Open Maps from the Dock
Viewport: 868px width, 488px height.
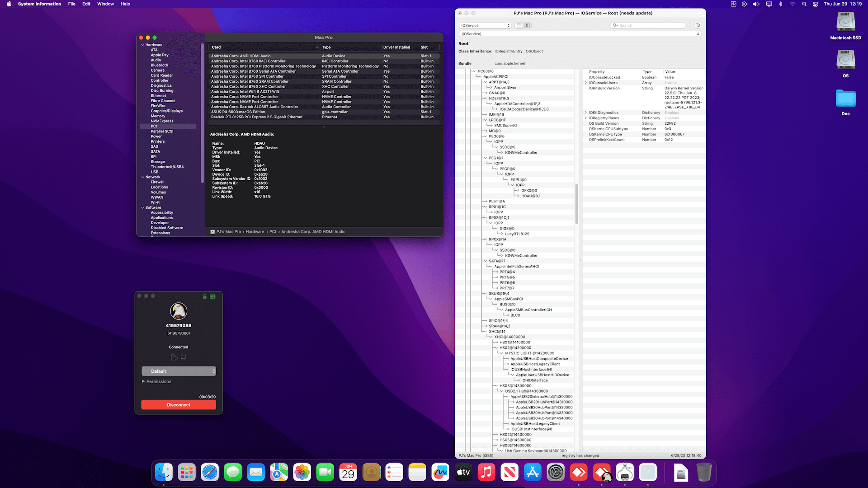pyautogui.click(x=279, y=473)
